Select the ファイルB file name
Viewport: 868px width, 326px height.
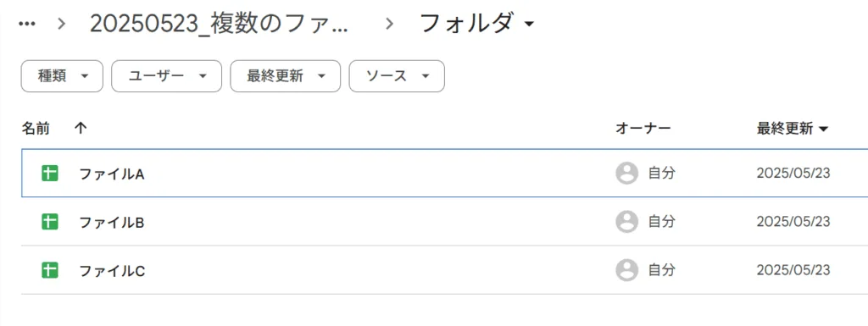pos(111,222)
